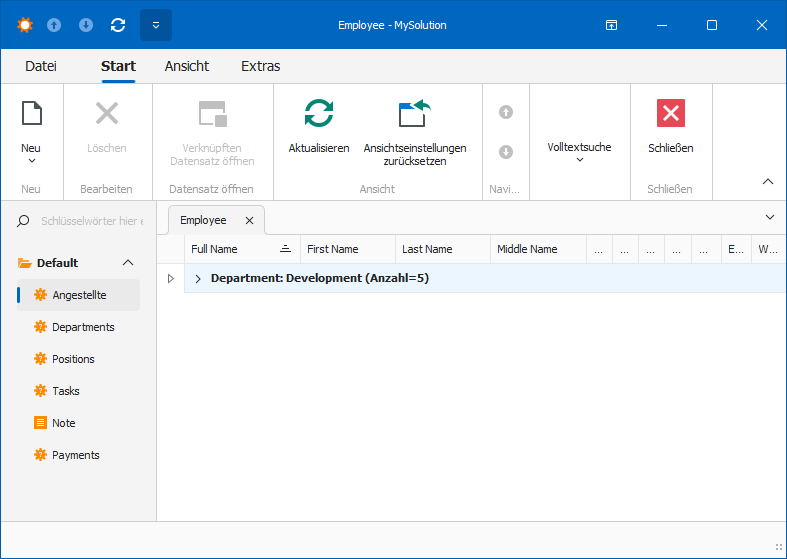Click the red Schließen button
The width and height of the screenshot is (787, 559).
point(671,113)
